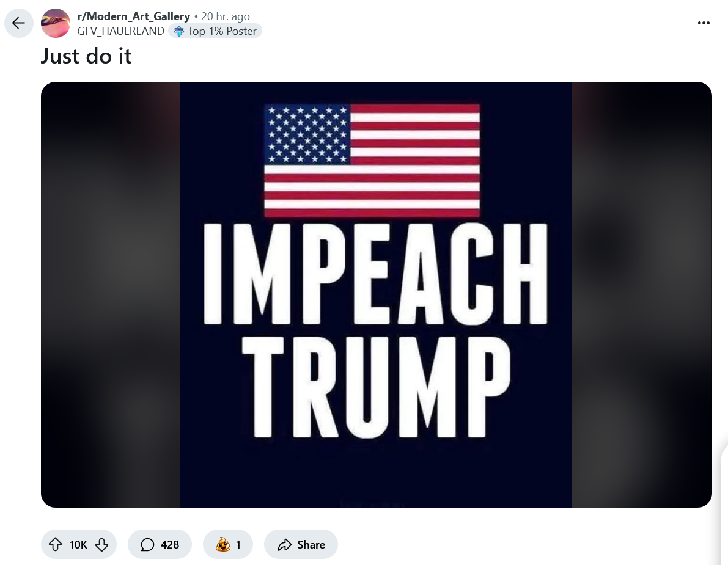Click the 10K vote count
Screen dimensions: 728x565
pos(78,545)
